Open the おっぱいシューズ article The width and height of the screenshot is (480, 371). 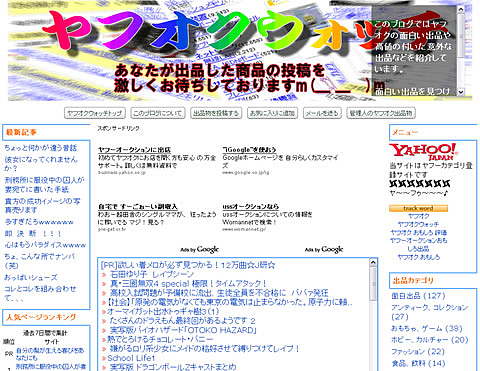point(31,277)
